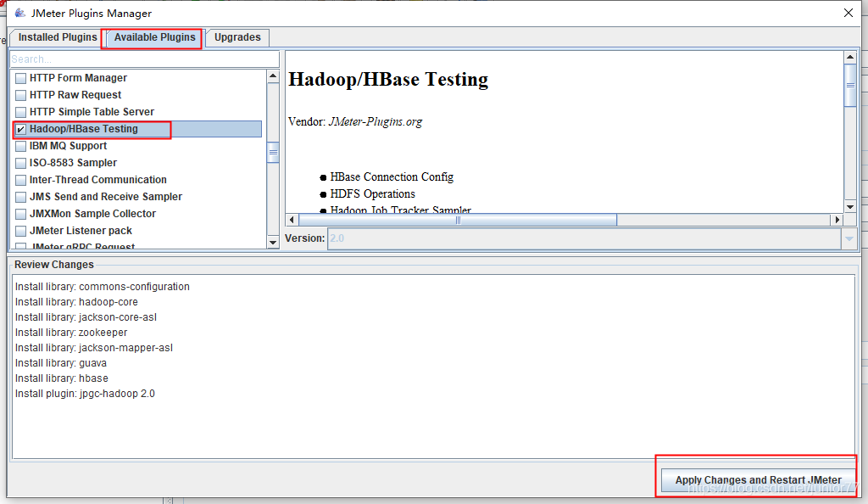Click the Version 2.0 combo box field

pos(585,238)
